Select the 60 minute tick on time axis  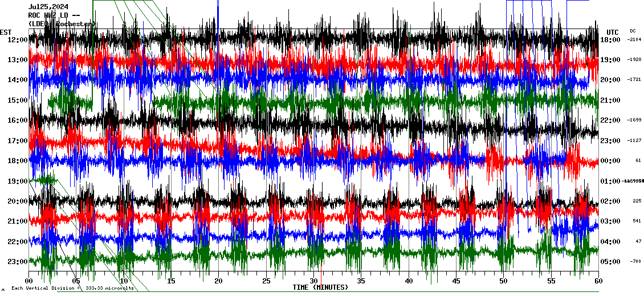tap(598, 281)
